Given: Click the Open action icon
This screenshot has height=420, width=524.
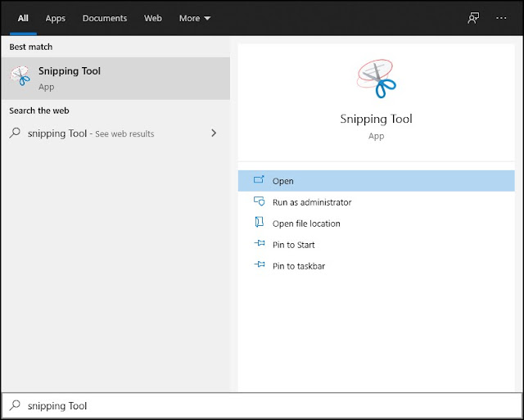Looking at the screenshot, I should (259, 180).
